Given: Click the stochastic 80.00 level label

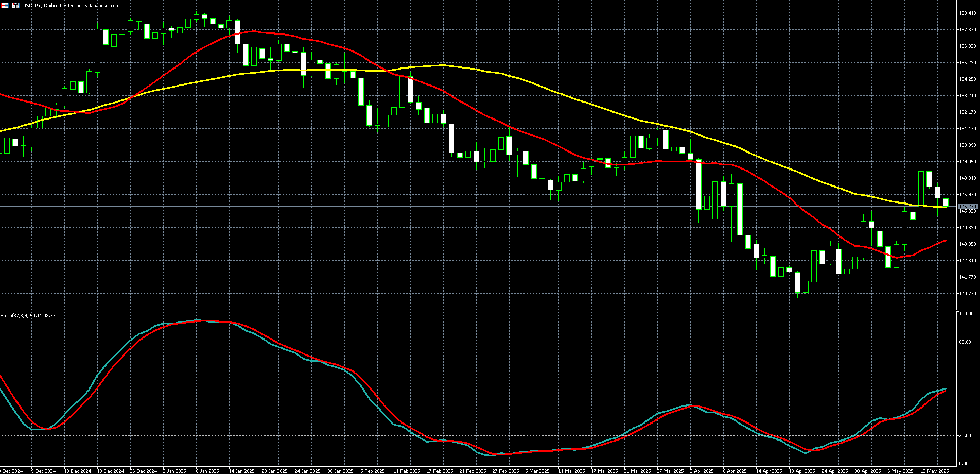Looking at the screenshot, I should pos(966,342).
